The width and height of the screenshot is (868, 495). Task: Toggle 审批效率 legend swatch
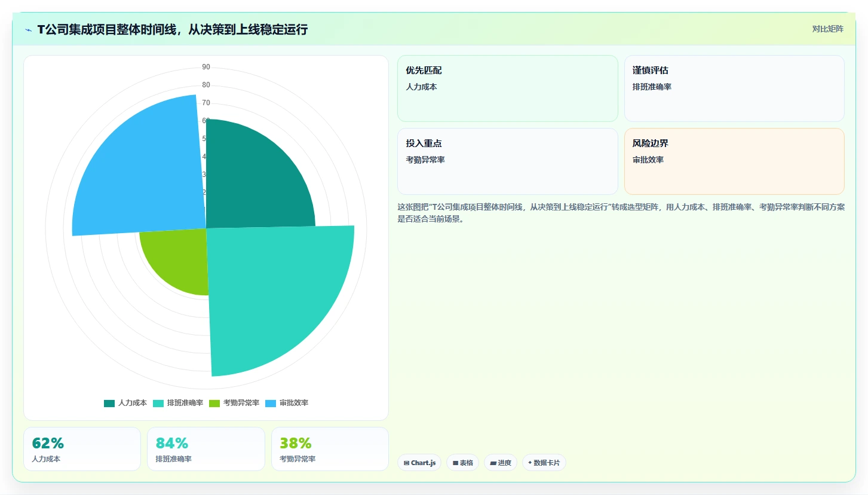pos(271,404)
